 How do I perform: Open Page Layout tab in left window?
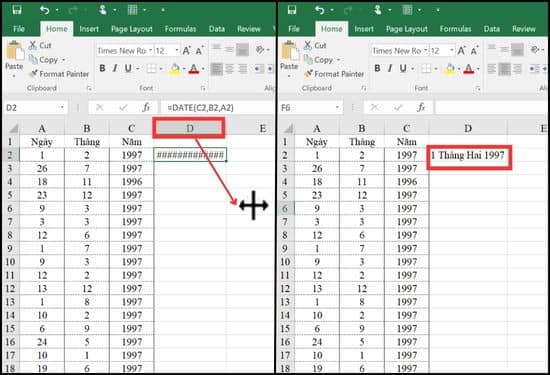(x=132, y=29)
